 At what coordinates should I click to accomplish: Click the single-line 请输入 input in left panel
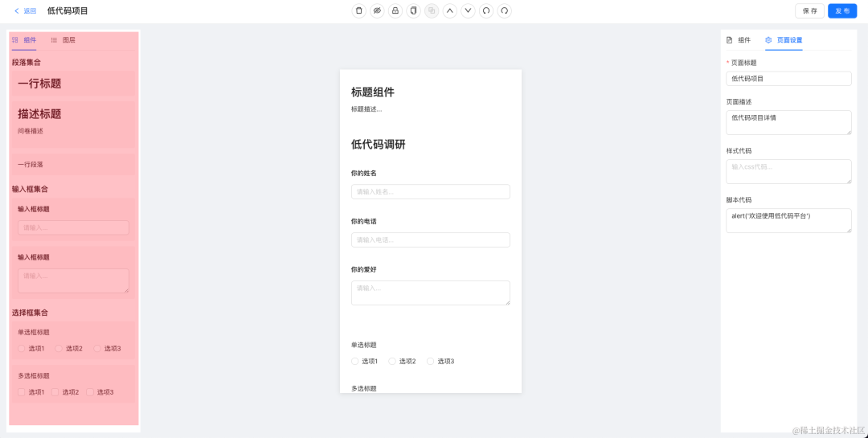point(73,227)
